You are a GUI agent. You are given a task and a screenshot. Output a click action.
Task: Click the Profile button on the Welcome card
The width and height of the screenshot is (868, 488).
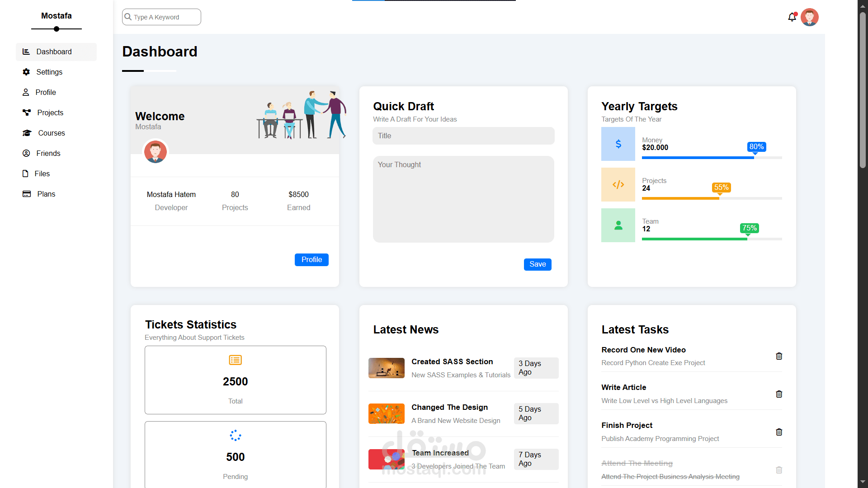tap(311, 260)
